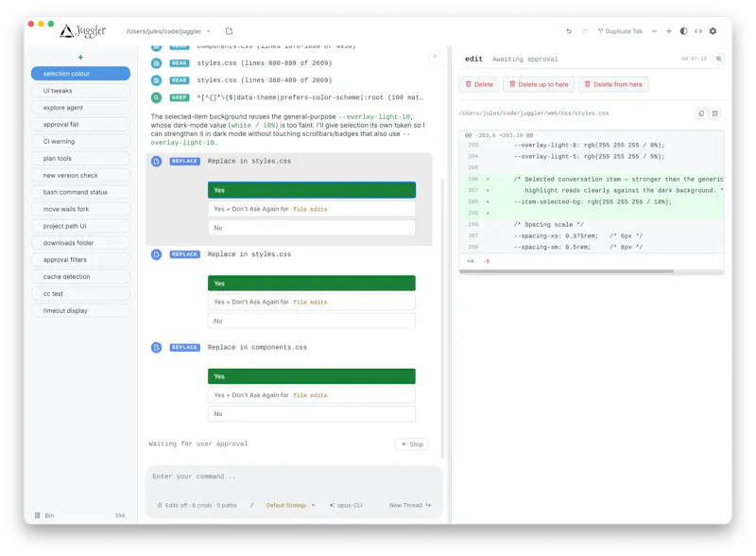
Task: Toggle the dark/light theme icon
Action: pyautogui.click(x=683, y=31)
